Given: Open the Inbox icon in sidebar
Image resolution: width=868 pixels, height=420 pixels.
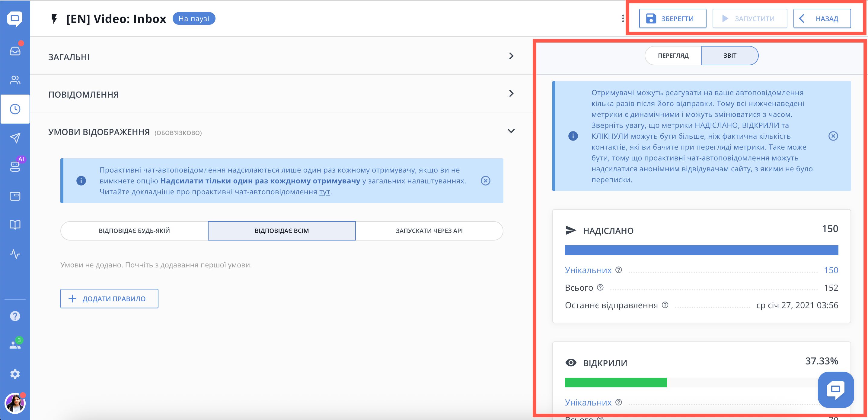Looking at the screenshot, I should (15, 51).
